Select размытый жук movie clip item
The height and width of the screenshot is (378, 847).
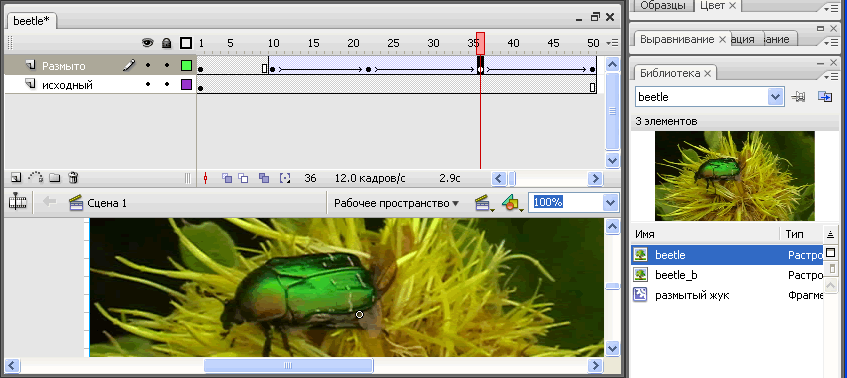727,295
